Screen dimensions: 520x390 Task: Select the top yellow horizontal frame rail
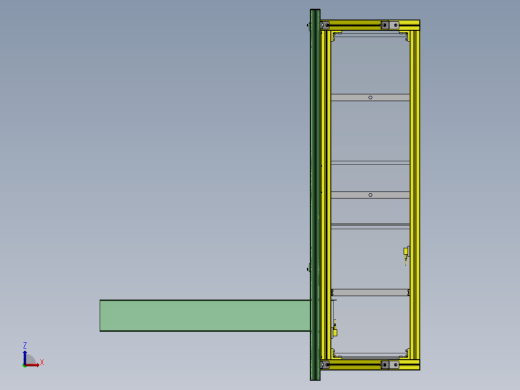[x=370, y=25]
